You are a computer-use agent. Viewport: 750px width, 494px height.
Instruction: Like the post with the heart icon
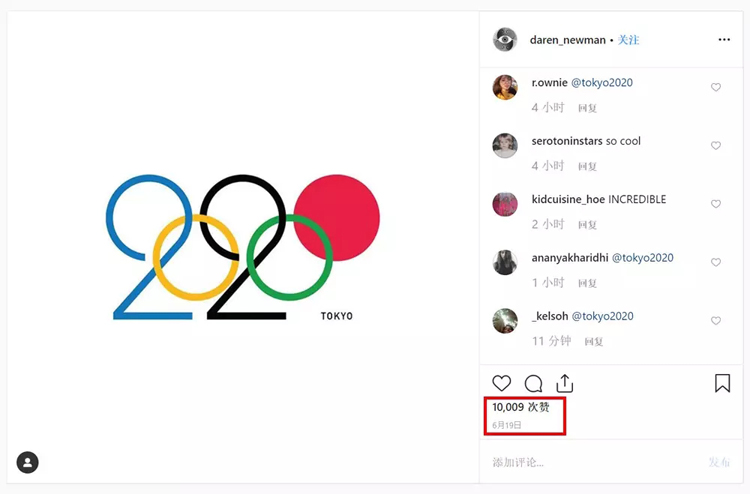pyautogui.click(x=502, y=383)
